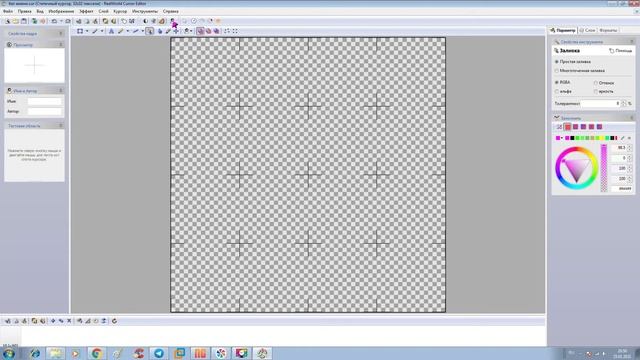Switch to the Слои tab
Viewport: 640px width, 360px height.
coord(587,30)
